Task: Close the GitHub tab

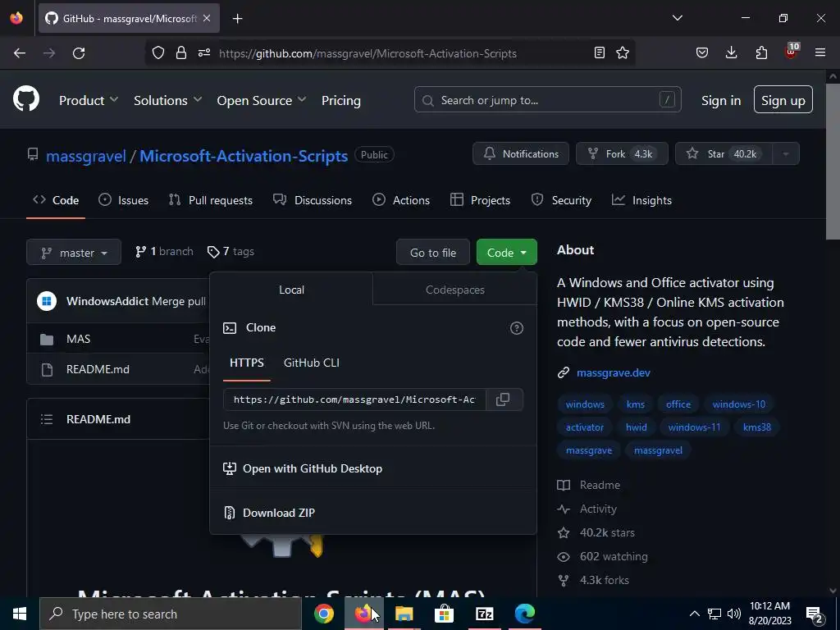Action: coord(207,18)
